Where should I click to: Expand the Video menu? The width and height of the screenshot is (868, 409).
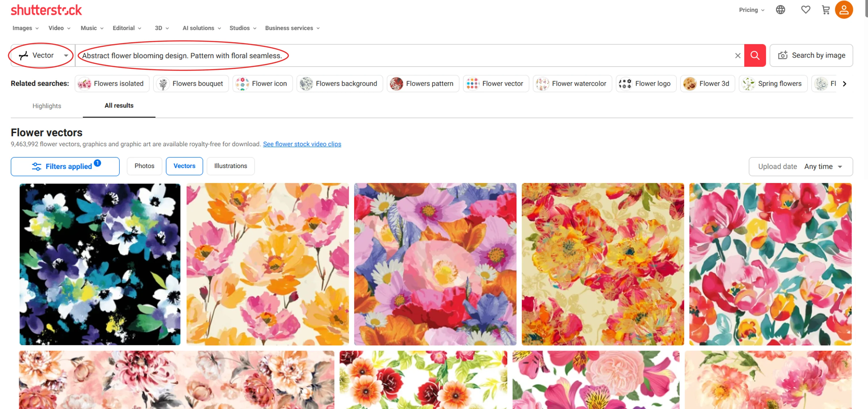click(x=59, y=28)
